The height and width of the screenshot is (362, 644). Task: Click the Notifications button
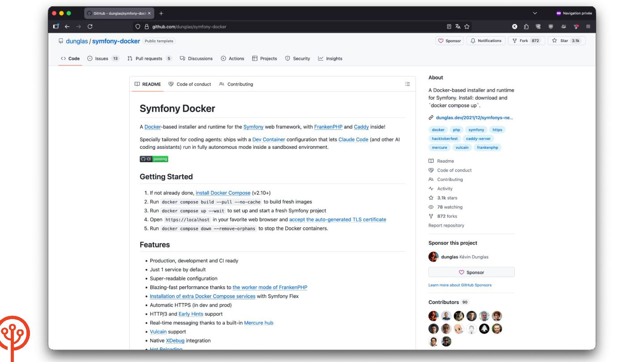tap(486, 41)
